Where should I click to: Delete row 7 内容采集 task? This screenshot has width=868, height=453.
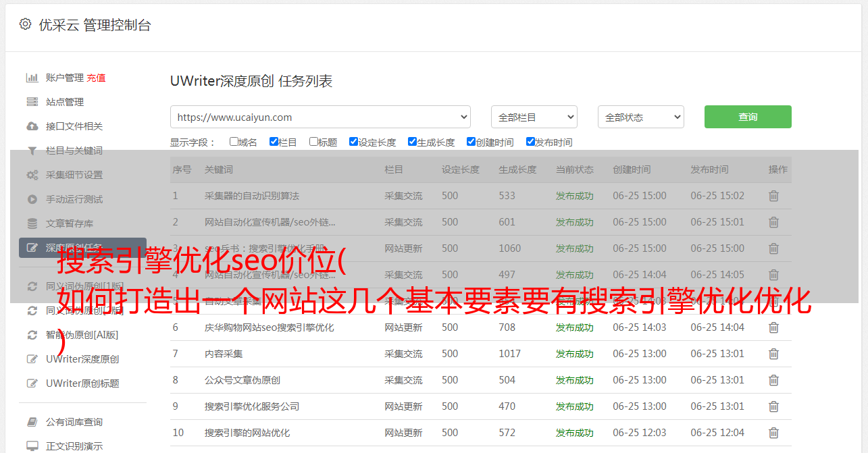pyautogui.click(x=773, y=354)
